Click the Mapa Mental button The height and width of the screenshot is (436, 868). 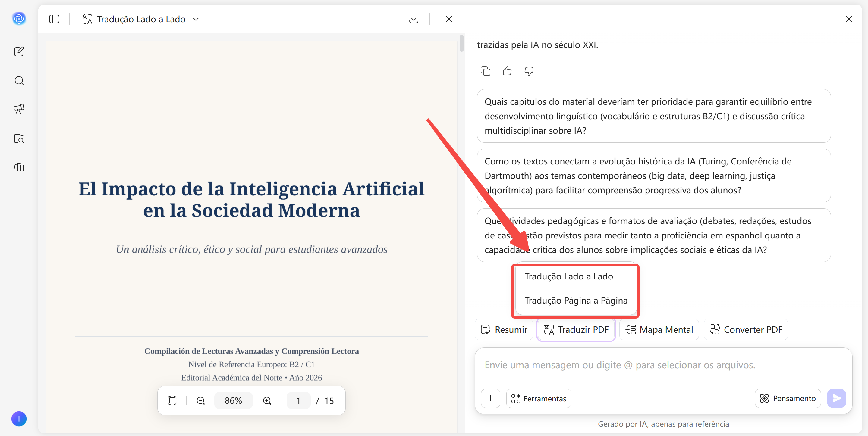point(659,330)
